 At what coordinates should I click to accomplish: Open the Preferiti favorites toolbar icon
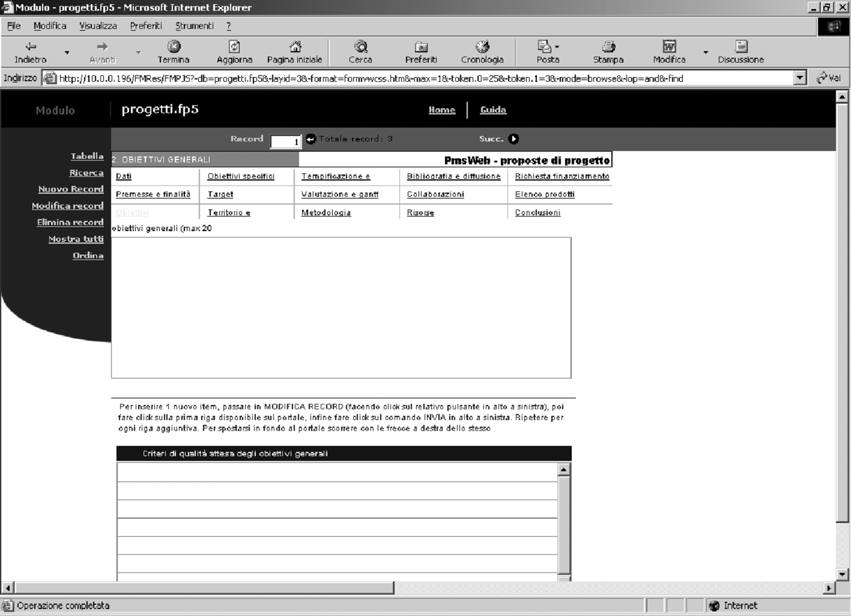click(x=421, y=47)
